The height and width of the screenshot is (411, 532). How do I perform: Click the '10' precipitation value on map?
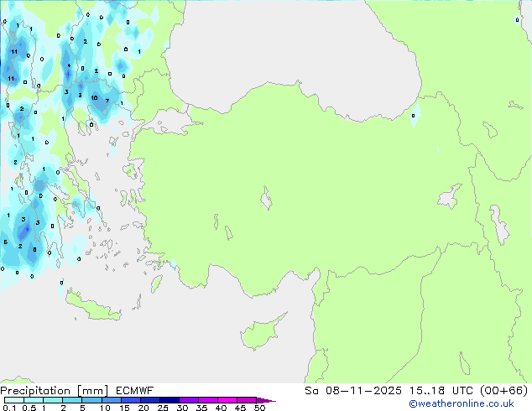tap(94, 97)
